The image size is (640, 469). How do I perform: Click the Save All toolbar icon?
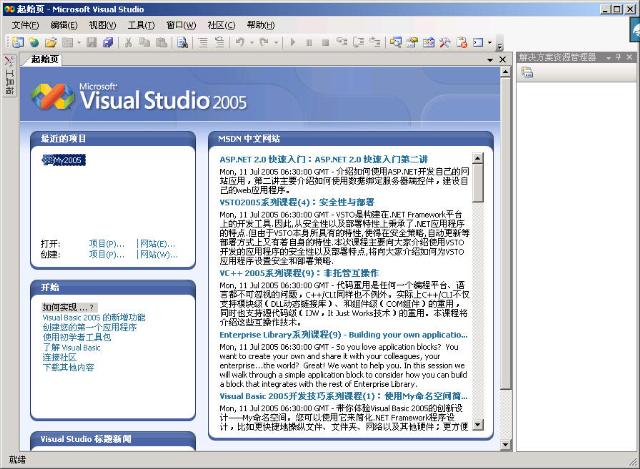(x=108, y=42)
